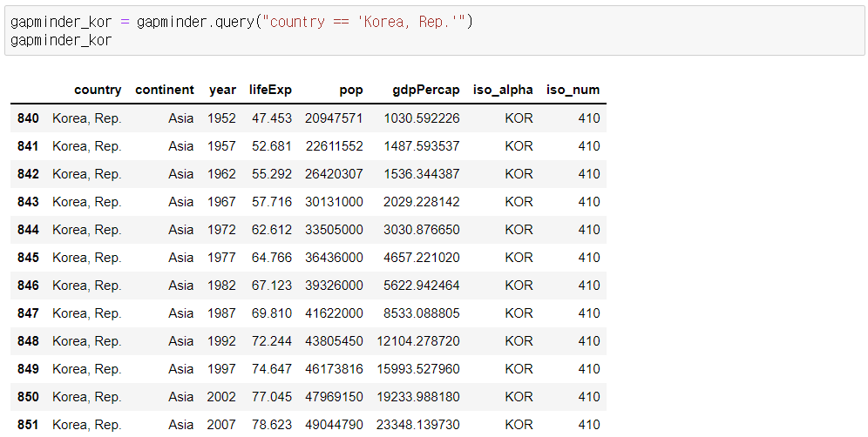The height and width of the screenshot is (437, 868).
Task: Click year value 1972
Action: 222,230
